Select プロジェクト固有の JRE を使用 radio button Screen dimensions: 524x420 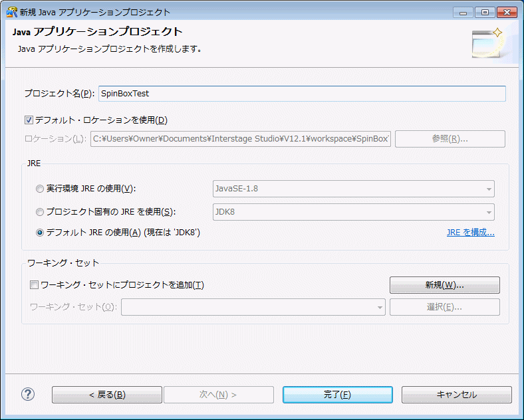[x=40, y=212]
